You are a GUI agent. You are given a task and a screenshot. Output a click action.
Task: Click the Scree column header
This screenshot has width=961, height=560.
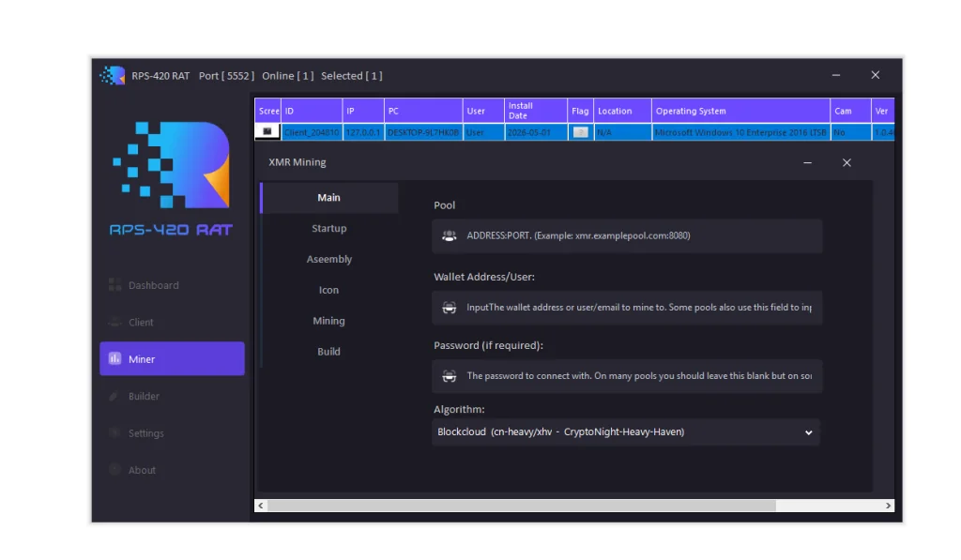pos(267,111)
